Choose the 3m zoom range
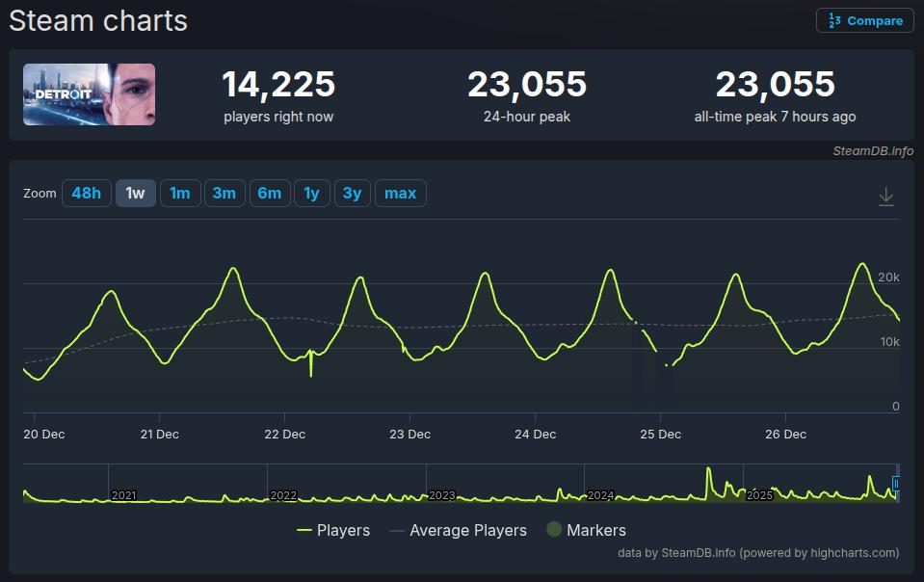The width and height of the screenshot is (924, 582). pos(224,193)
